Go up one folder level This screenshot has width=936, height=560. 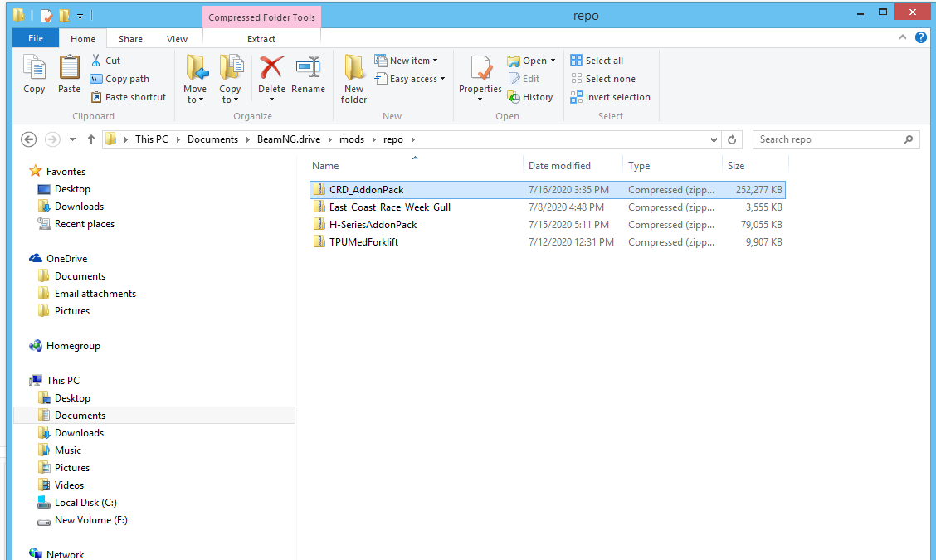[x=90, y=139]
